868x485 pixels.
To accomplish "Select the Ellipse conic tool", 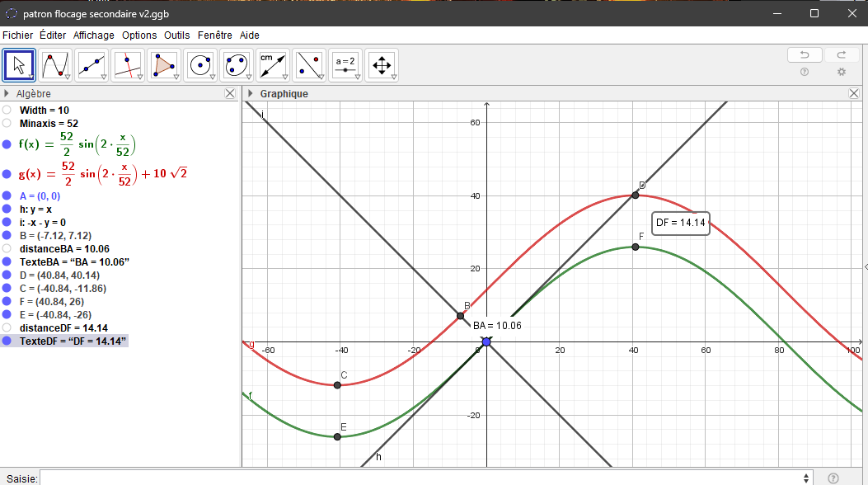I will click(x=237, y=65).
